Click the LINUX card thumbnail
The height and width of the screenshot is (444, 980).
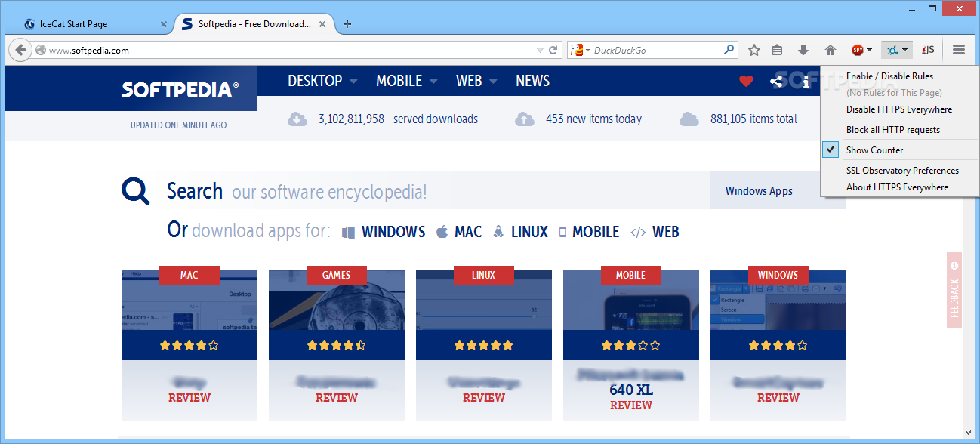click(x=484, y=301)
